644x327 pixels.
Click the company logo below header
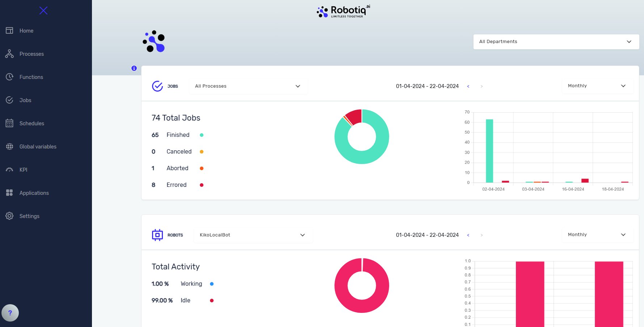coord(154,41)
